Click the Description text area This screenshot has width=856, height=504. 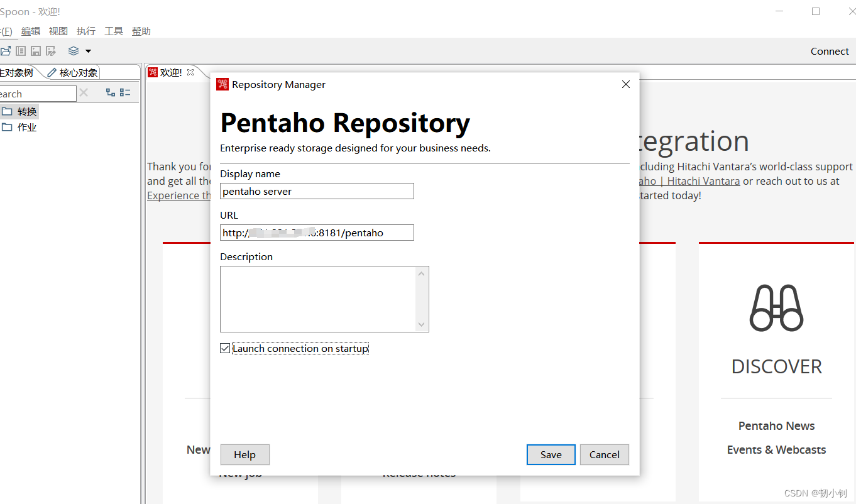(x=318, y=299)
